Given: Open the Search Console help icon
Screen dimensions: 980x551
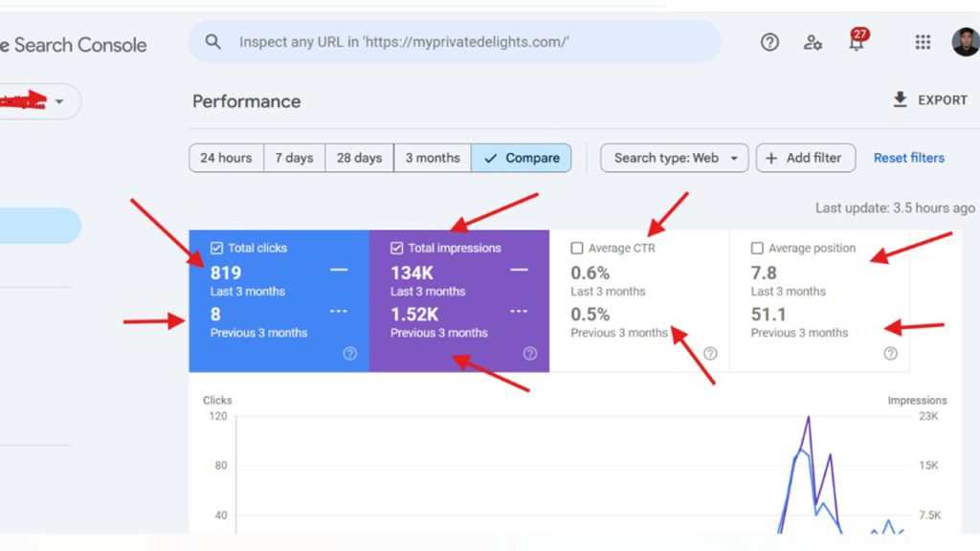Looking at the screenshot, I should point(769,42).
